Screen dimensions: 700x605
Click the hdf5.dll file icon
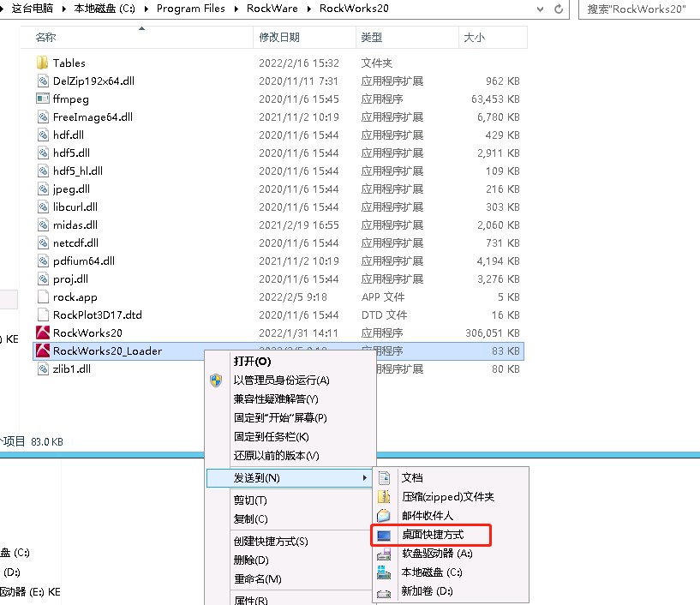pos(43,153)
